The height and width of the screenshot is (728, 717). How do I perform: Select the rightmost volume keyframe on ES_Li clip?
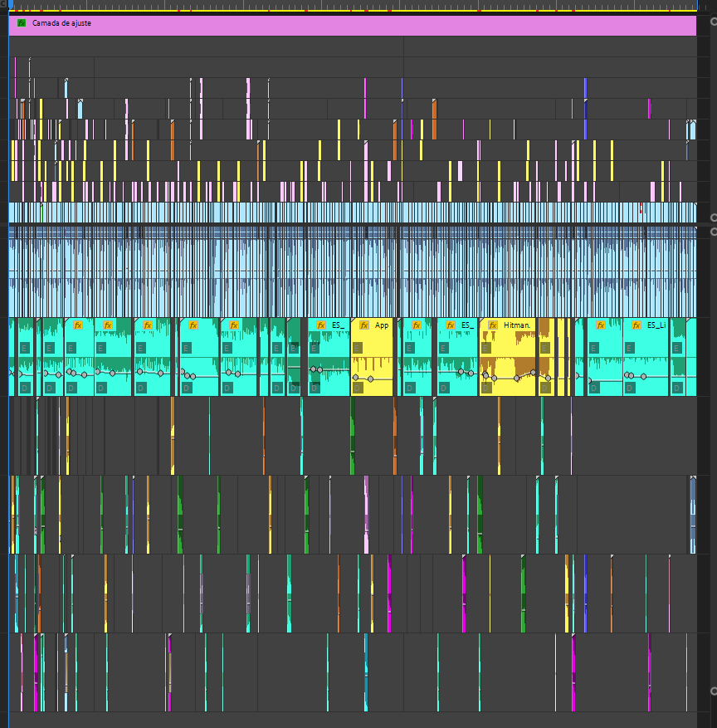click(644, 377)
